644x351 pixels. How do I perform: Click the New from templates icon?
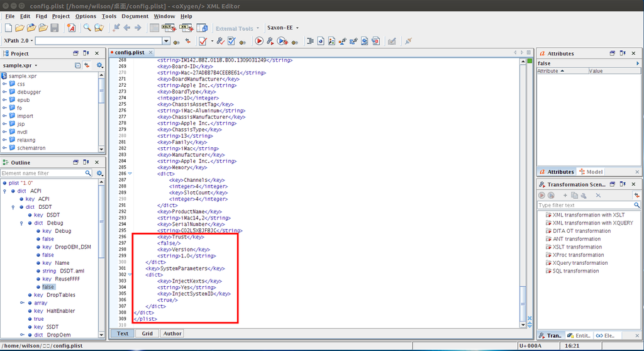pyautogui.click(x=72, y=28)
